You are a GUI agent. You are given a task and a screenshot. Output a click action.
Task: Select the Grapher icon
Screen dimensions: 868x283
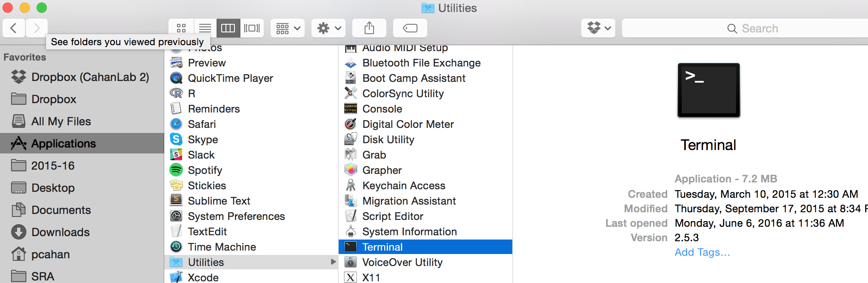click(351, 170)
